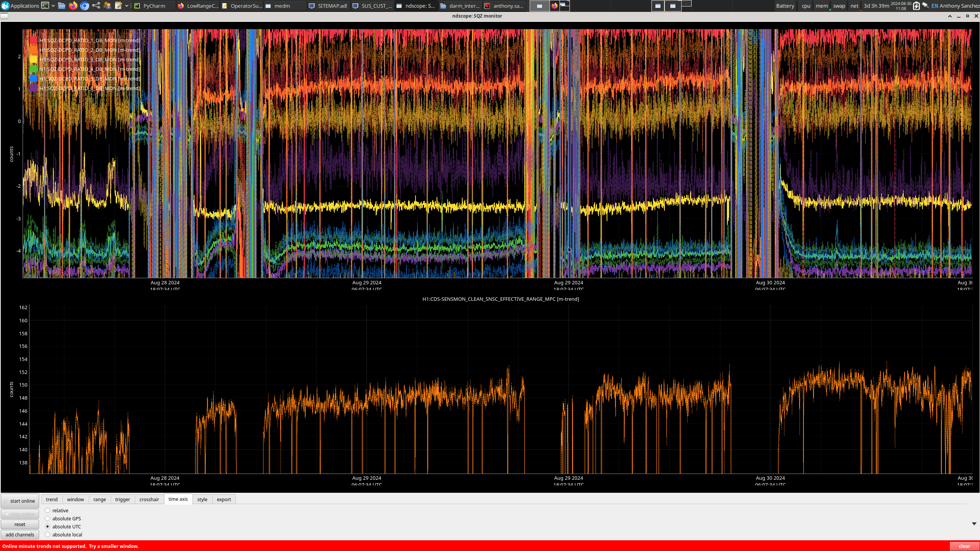Open the notepad text editor launcher

(x=119, y=6)
